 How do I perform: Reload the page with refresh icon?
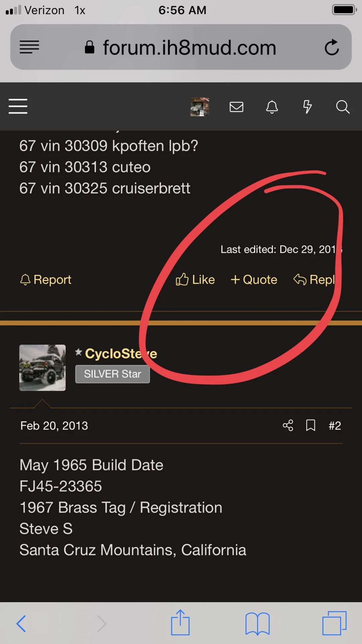tap(332, 47)
